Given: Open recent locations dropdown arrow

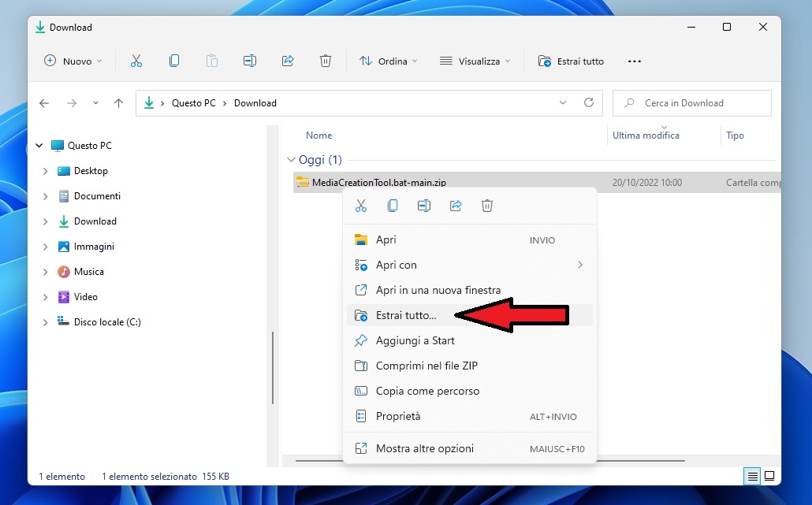Looking at the screenshot, I should (96, 103).
